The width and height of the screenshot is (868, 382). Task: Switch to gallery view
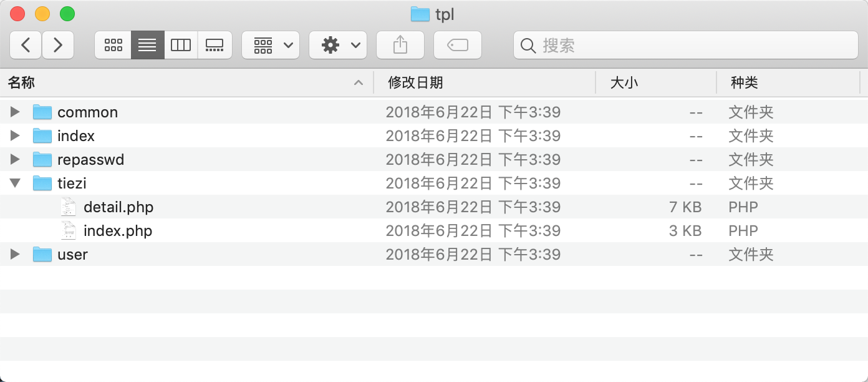coord(215,45)
